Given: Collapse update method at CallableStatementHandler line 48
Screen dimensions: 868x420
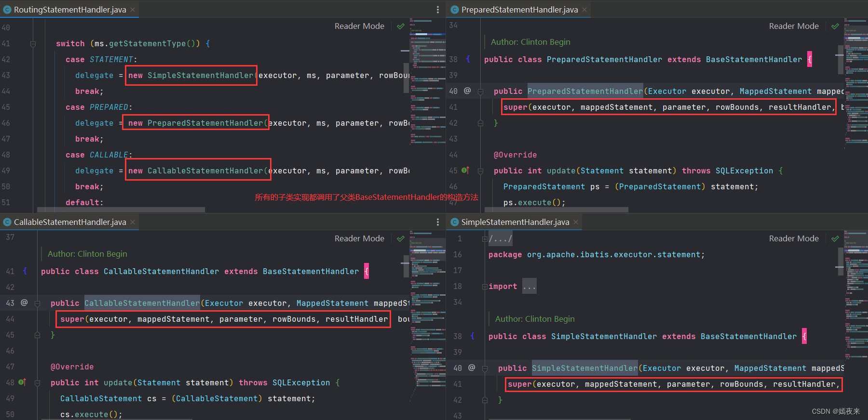Looking at the screenshot, I should click(x=37, y=383).
